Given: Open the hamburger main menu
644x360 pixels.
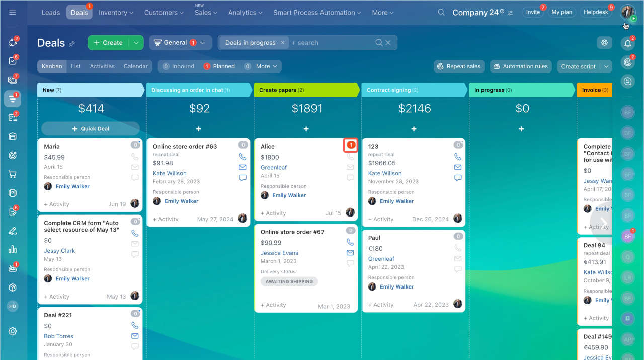Looking at the screenshot, I should click(13, 12).
